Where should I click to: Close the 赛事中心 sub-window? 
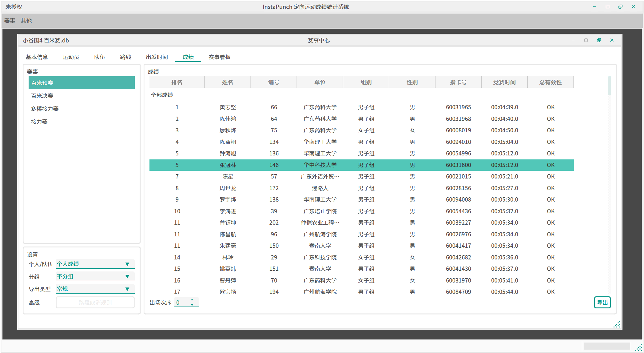612,40
